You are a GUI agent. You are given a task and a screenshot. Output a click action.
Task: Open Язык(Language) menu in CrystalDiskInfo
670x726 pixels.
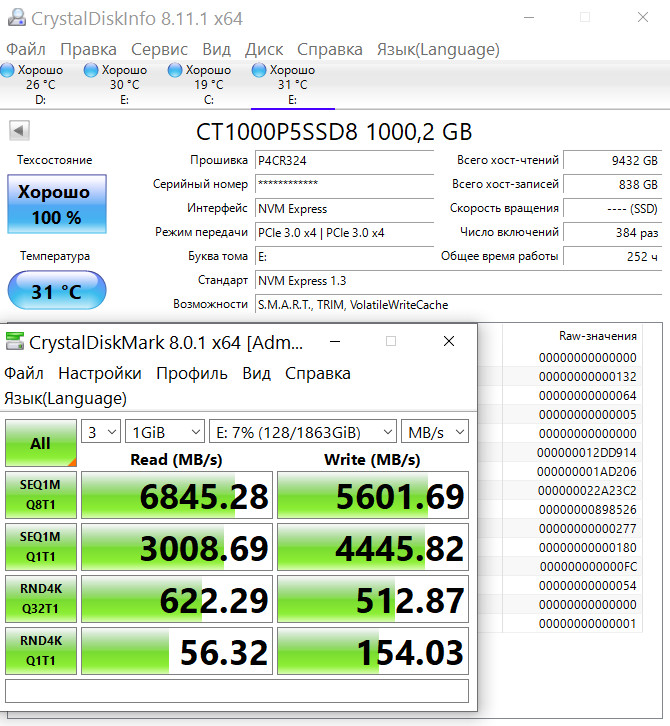tap(438, 49)
